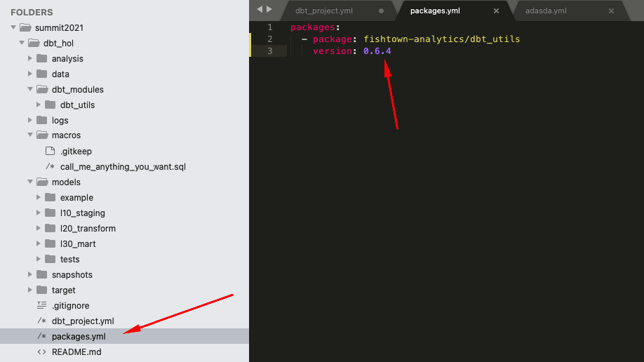Click the packages.yml file icon in sidebar

[x=42, y=336]
